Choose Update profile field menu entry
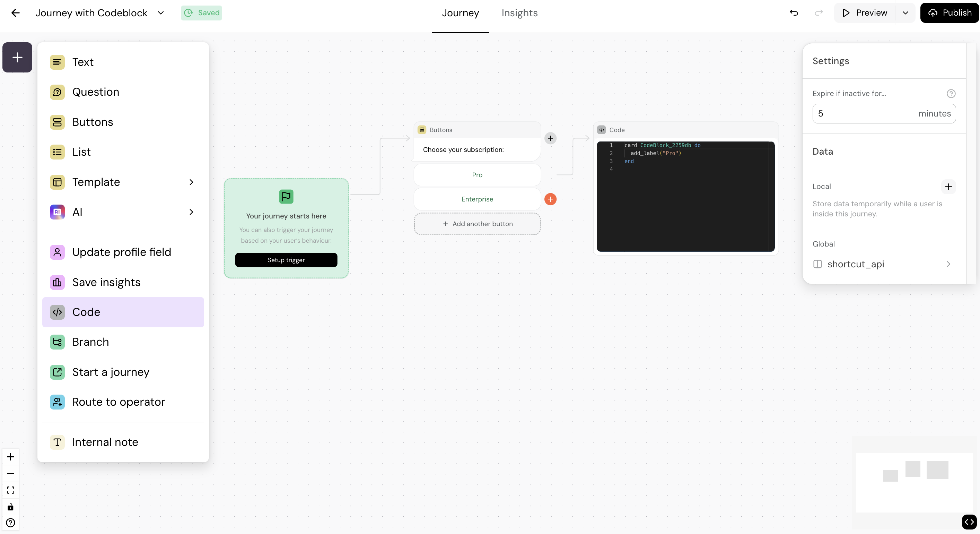The width and height of the screenshot is (980, 534). pos(123,252)
